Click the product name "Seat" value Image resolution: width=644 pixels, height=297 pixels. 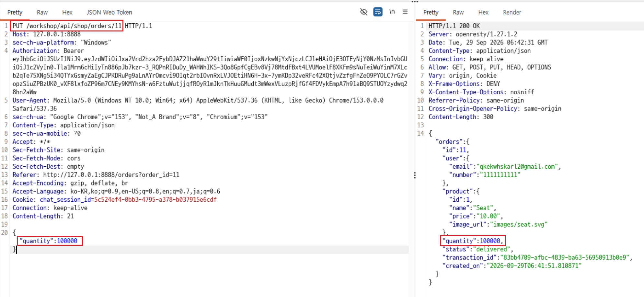tap(483, 208)
